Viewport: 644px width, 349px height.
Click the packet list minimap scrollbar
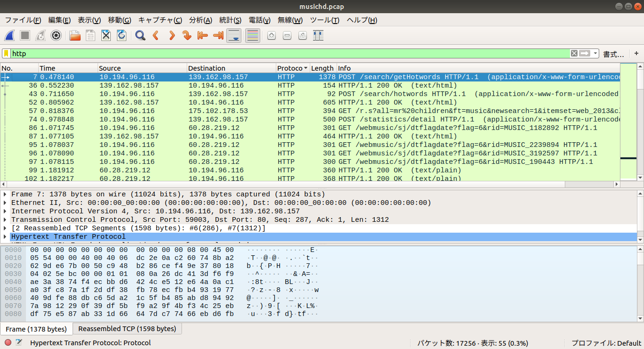point(628,122)
